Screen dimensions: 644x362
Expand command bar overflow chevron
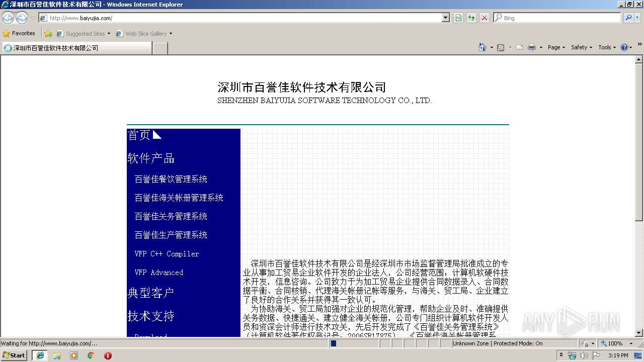(x=639, y=45)
